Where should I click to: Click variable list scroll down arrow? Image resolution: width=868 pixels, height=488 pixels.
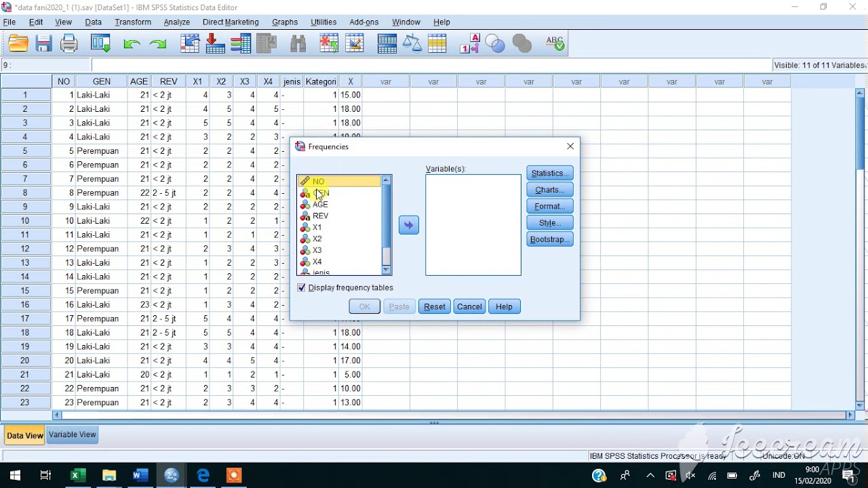pyautogui.click(x=387, y=270)
